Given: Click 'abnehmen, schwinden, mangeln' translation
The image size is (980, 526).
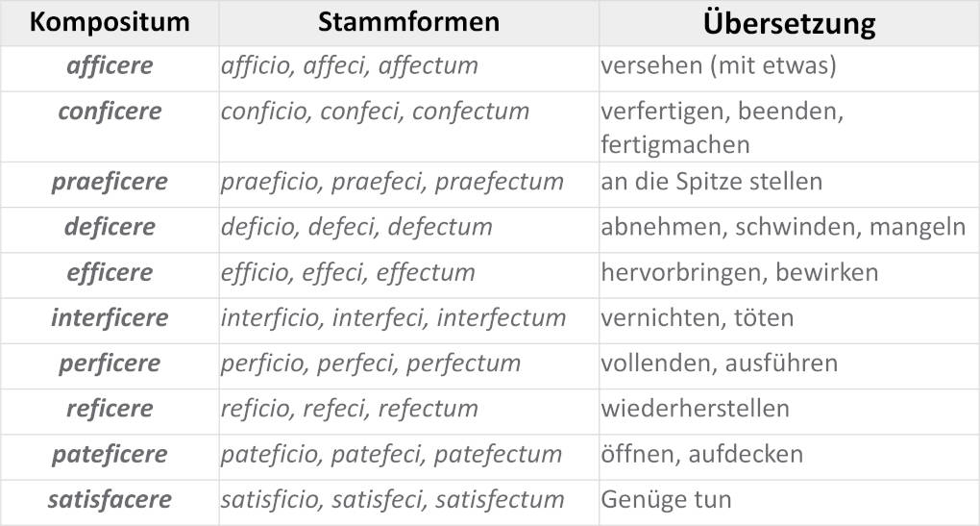Looking at the screenshot, I should pos(783,227).
